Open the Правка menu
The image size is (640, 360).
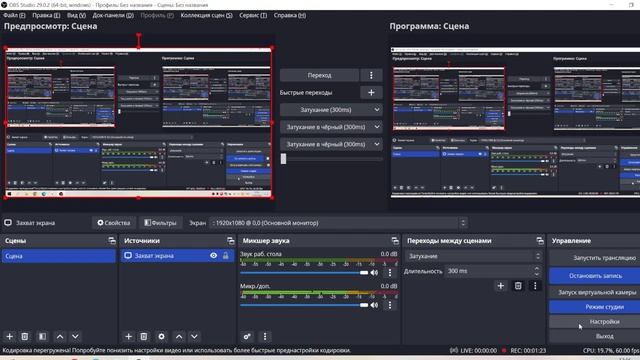coord(46,16)
